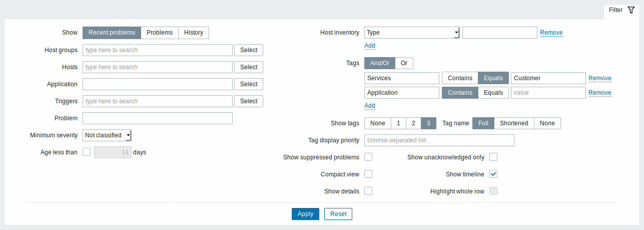Reset the filter form
The width and height of the screenshot is (644, 230).
(338, 214)
